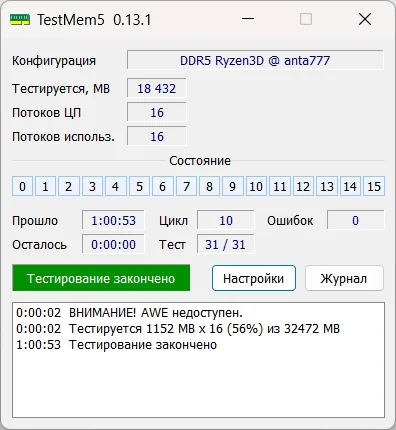Select thread status box 8

tap(209, 186)
